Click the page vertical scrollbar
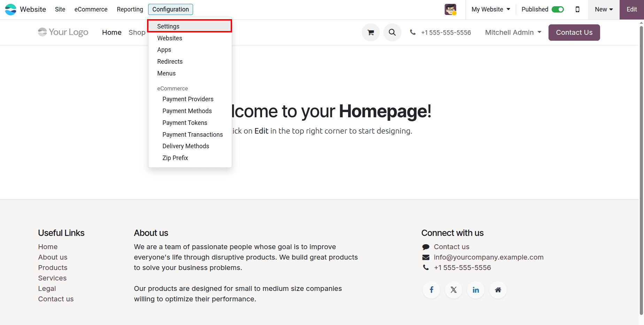Image resolution: width=644 pixels, height=325 pixels. (641, 171)
